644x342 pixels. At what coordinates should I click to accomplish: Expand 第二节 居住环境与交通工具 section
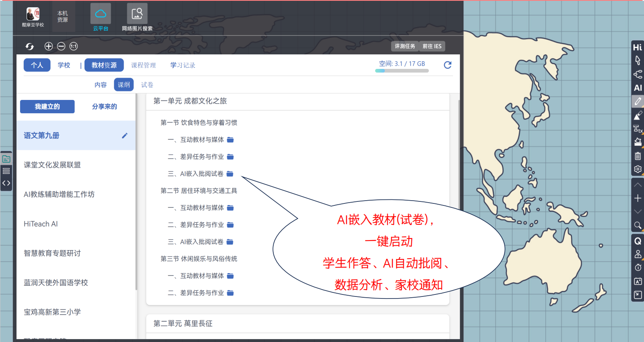pos(199,191)
